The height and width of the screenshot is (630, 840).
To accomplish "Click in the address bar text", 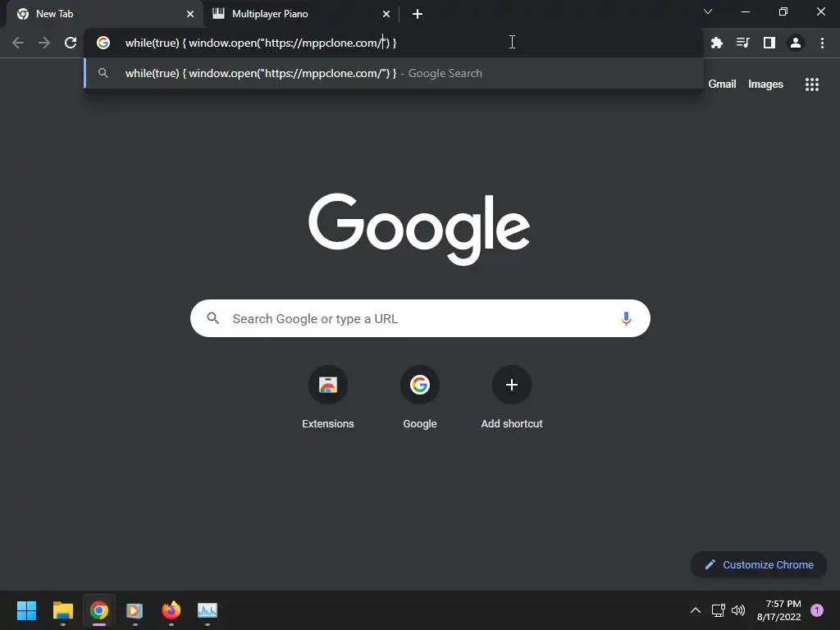I will tap(260, 43).
